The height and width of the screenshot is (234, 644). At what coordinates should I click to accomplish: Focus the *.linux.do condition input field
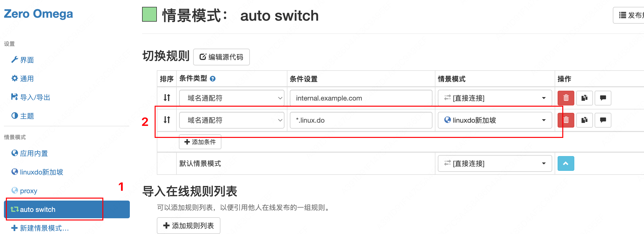(x=361, y=120)
